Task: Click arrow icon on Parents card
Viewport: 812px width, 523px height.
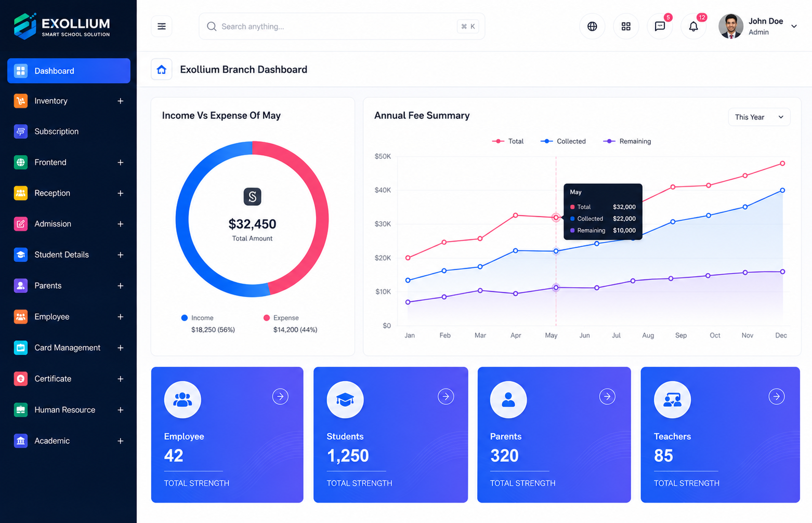Action: pyautogui.click(x=607, y=397)
